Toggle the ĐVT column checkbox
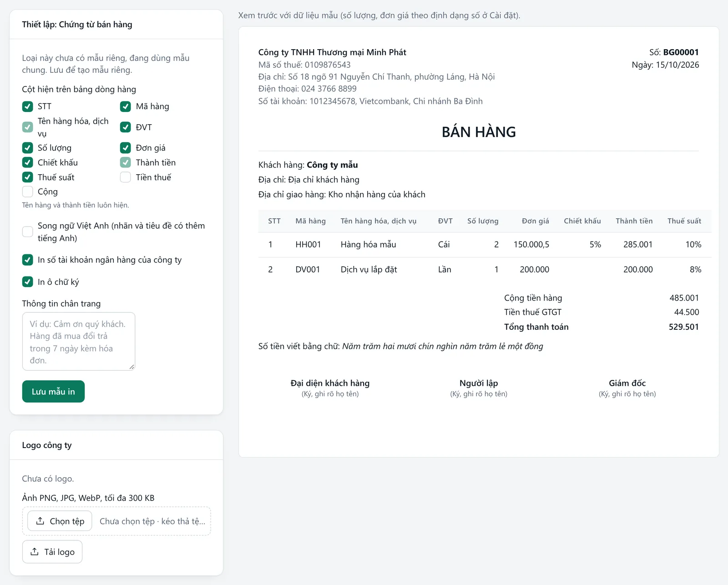This screenshot has width=728, height=585. pos(126,127)
